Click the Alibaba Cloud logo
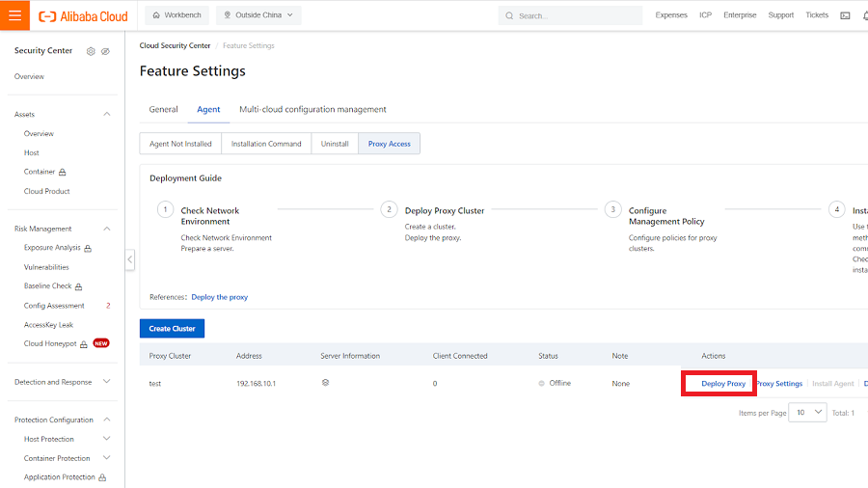 82,15
